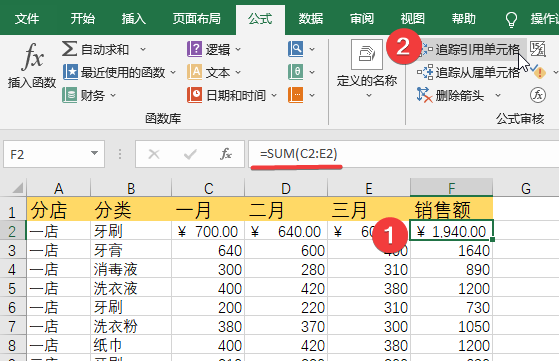559x361 pixels.
Task: Expand the 最近使用的函数 dropdown arrow
Action: click(x=173, y=72)
